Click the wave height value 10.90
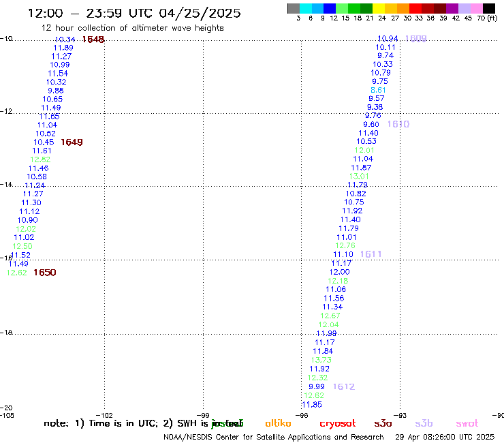Viewport: 504px width, 443px height. point(28,220)
